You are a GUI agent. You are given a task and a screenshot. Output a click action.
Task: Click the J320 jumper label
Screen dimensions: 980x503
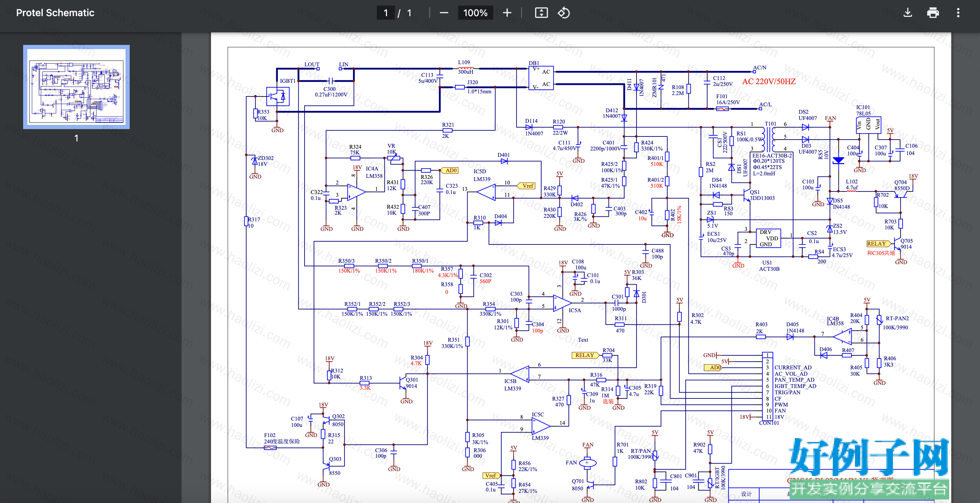pos(472,82)
